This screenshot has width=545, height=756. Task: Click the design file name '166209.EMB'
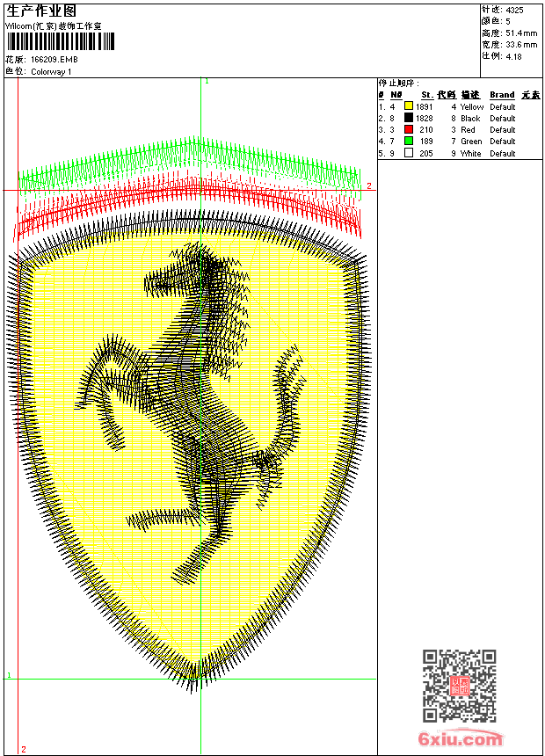pyautogui.click(x=54, y=59)
